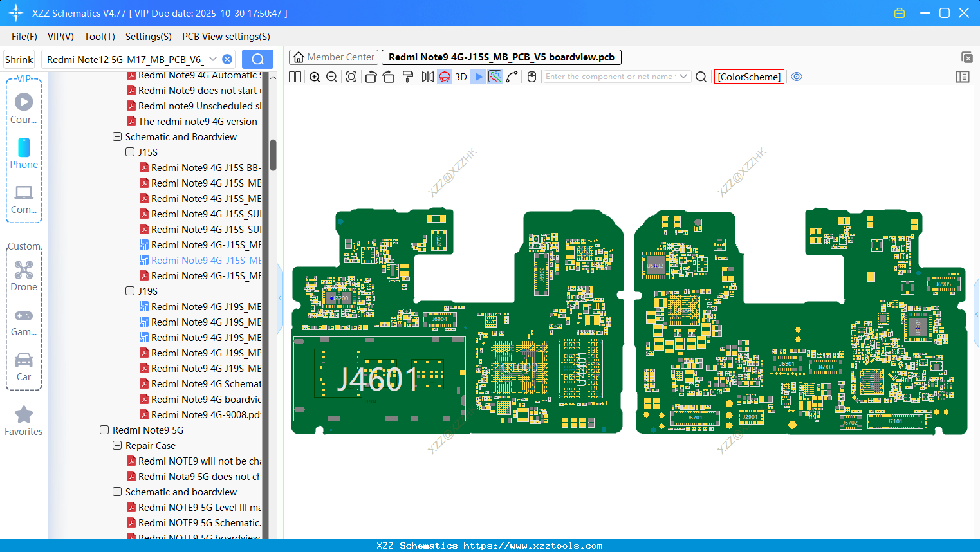This screenshot has height=552, width=980.
Task: Zoom in on the boardview
Action: click(314, 77)
